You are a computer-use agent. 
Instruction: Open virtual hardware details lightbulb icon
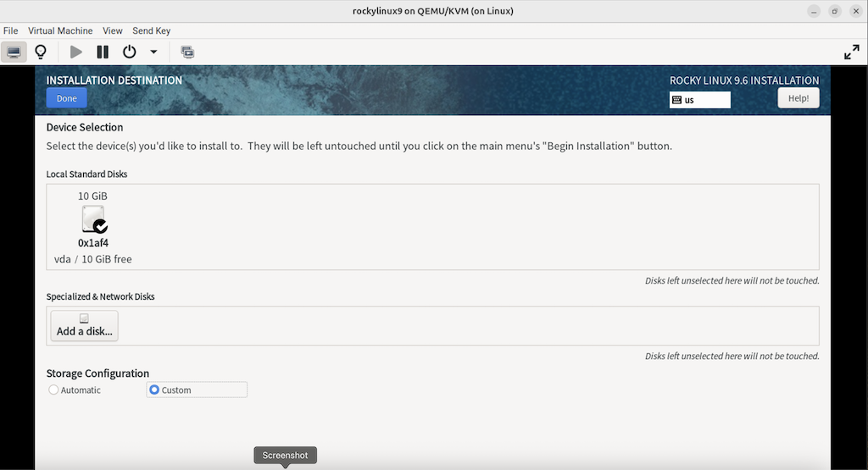[41, 52]
